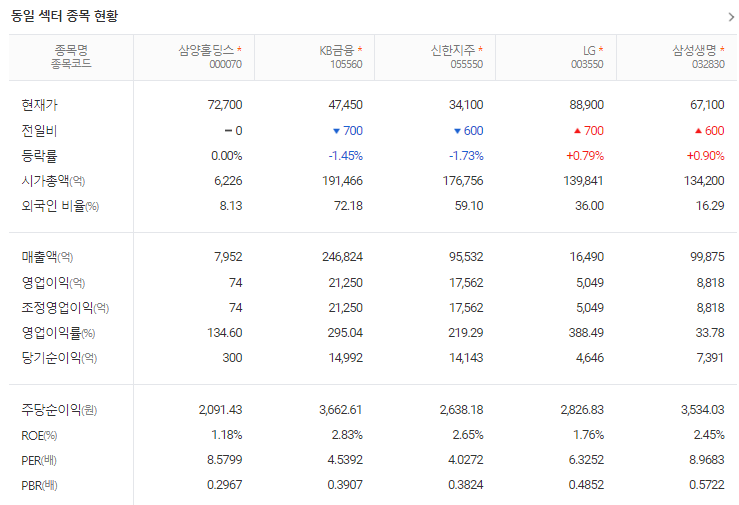Select the +0.79% change rate
Viewport: 739px width, 505px height.
pyautogui.click(x=585, y=155)
